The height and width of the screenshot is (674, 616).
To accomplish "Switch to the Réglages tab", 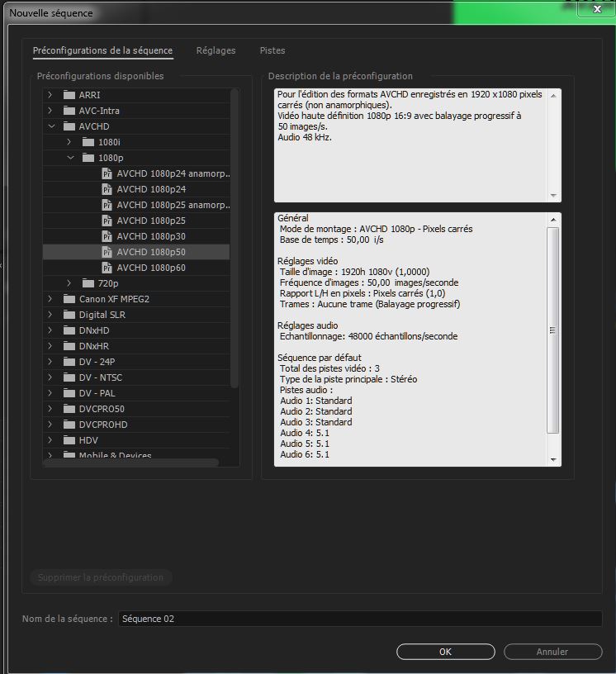I will click(x=216, y=50).
